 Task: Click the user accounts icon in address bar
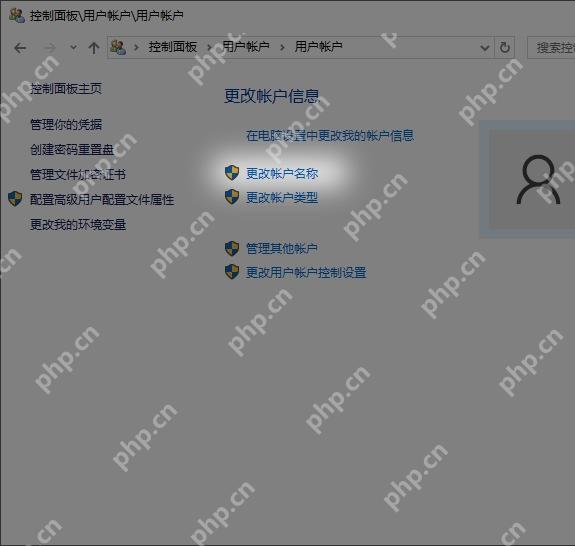[x=118, y=47]
